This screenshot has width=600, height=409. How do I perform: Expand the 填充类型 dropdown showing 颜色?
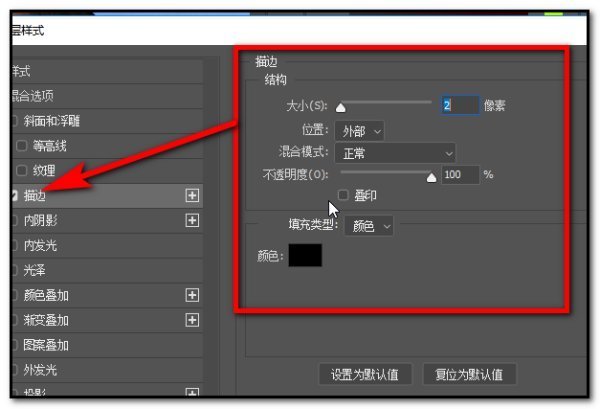pyautogui.click(x=368, y=226)
